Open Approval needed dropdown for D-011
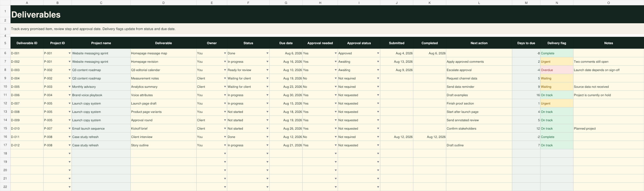The height and width of the screenshot is (191, 644). point(335,137)
